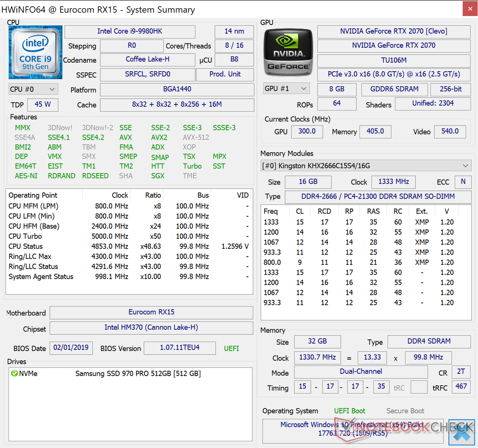Viewport: 478px width, 448px height.
Task: Click the Operating Point column header
Action: [x=44, y=195]
